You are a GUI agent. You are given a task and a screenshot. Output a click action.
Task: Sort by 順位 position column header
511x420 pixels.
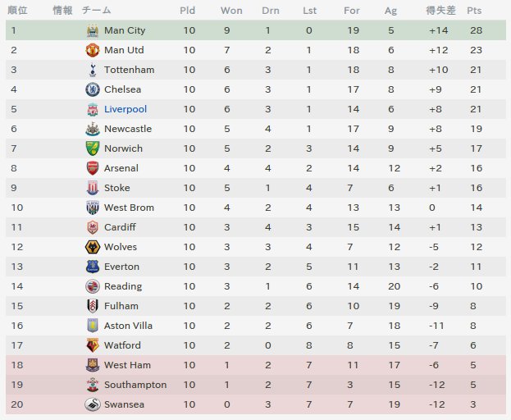[17, 11]
